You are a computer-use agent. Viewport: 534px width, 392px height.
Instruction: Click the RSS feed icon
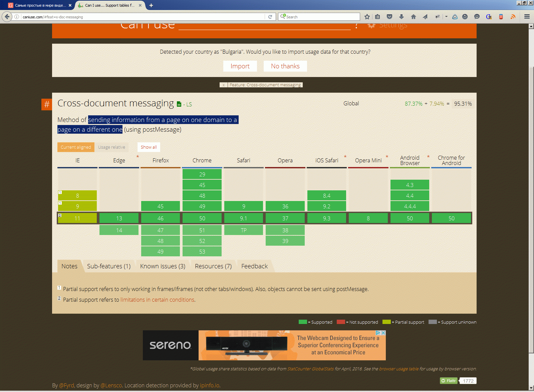(513, 17)
